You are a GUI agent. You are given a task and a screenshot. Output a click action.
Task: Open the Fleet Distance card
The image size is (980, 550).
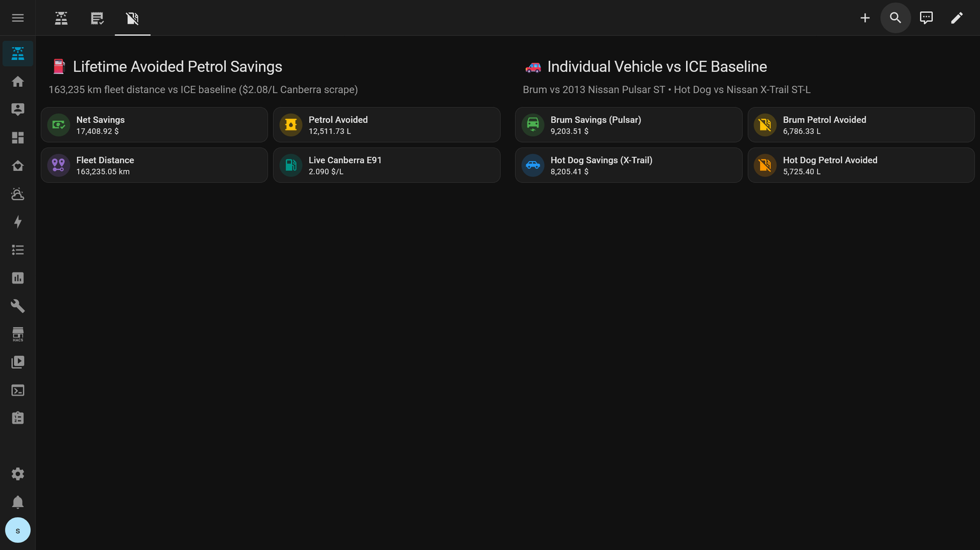coord(154,165)
